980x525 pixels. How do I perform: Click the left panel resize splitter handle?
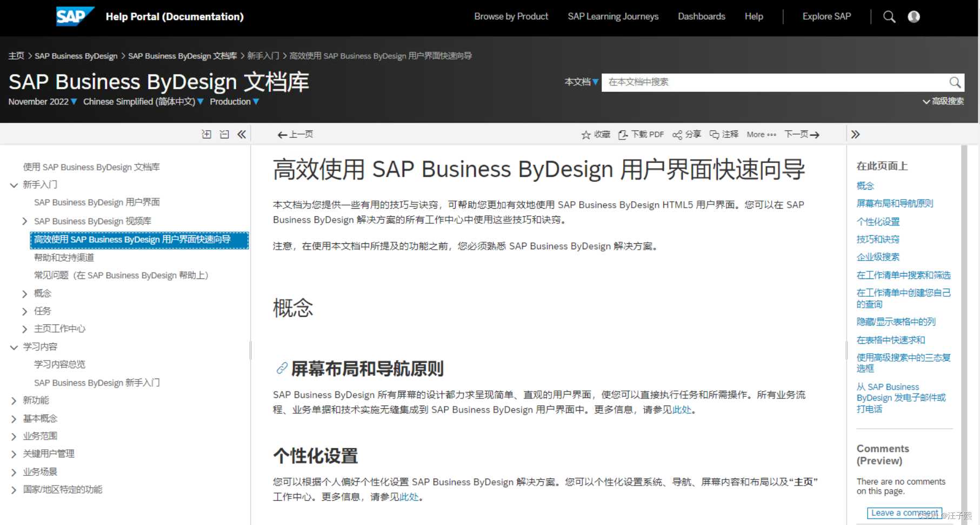tap(250, 350)
